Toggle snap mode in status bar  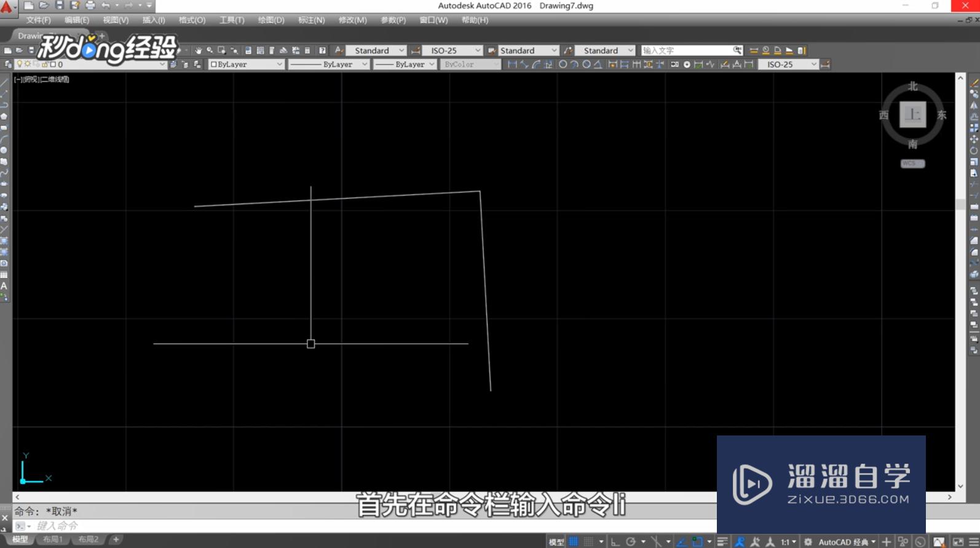pos(589,542)
